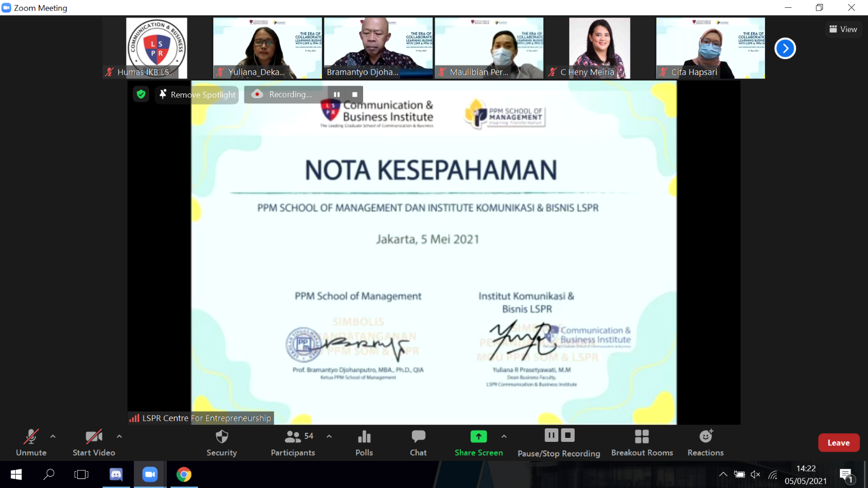This screenshot has width=868, height=488.
Task: Open the Polls window
Action: click(x=364, y=442)
